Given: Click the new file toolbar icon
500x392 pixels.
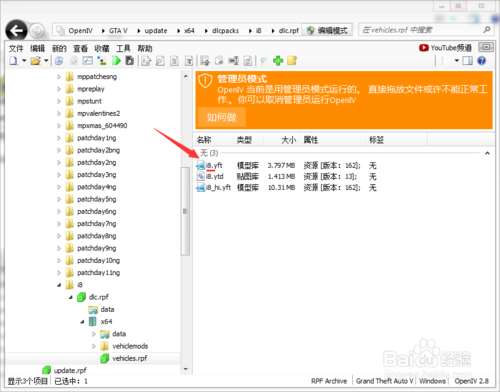Looking at the screenshot, I should tap(14, 61).
